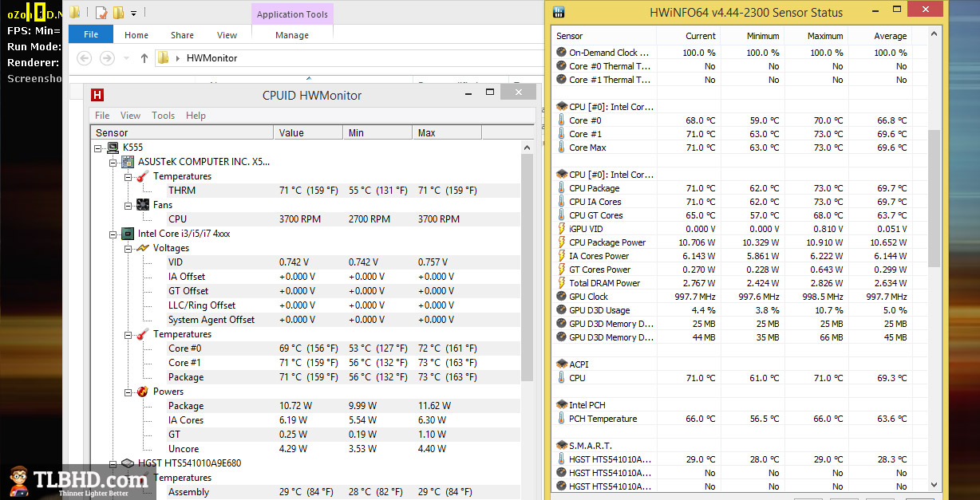
Task: Click the thermometer icon beside Core Max in HWiNFO64
Action: pyautogui.click(x=561, y=148)
